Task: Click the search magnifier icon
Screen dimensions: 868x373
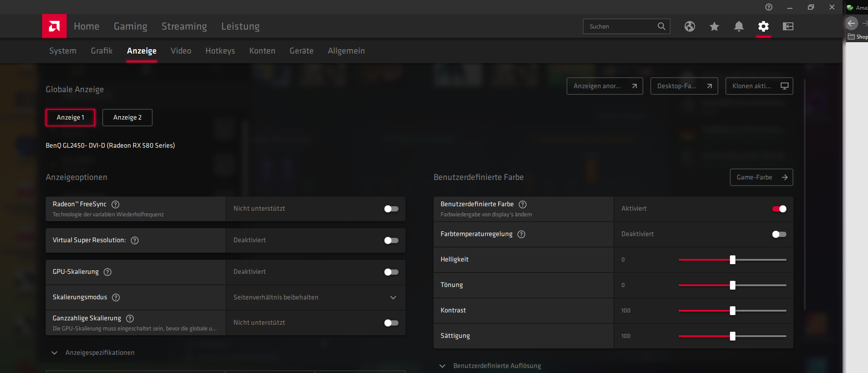Action: (661, 26)
